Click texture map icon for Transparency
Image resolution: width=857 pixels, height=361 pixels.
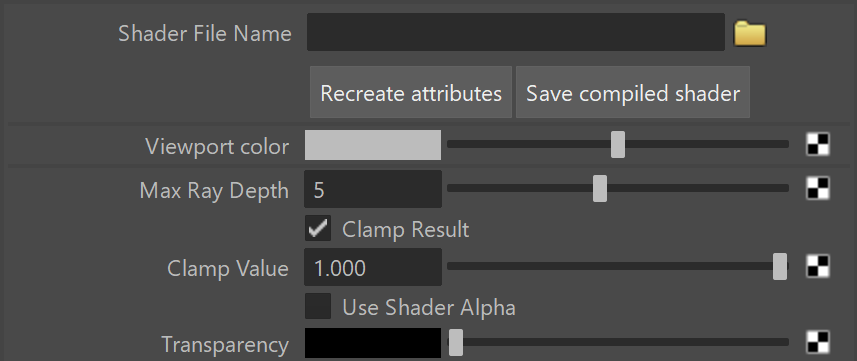pos(818,342)
